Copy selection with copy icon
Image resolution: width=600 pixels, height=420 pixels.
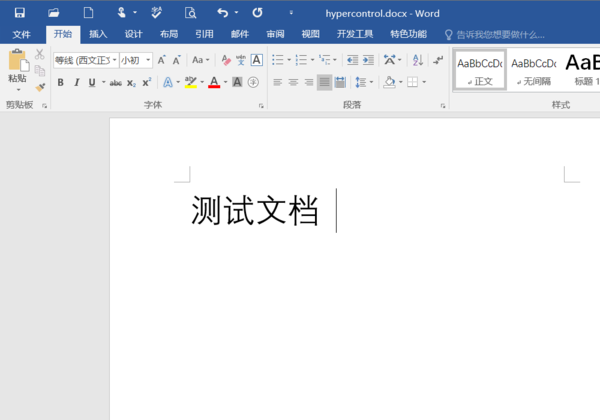pos(39,71)
